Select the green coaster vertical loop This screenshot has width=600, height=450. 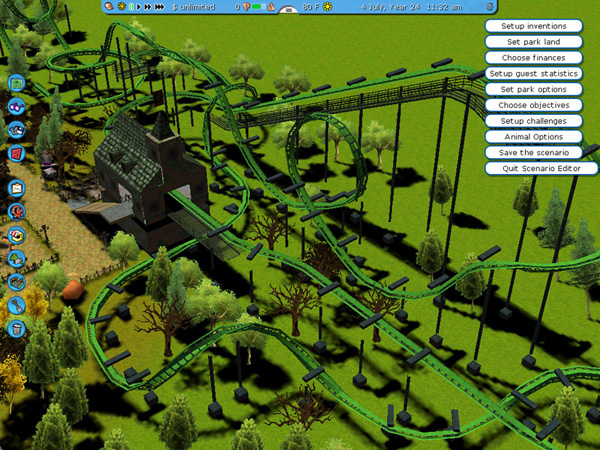tap(325, 161)
